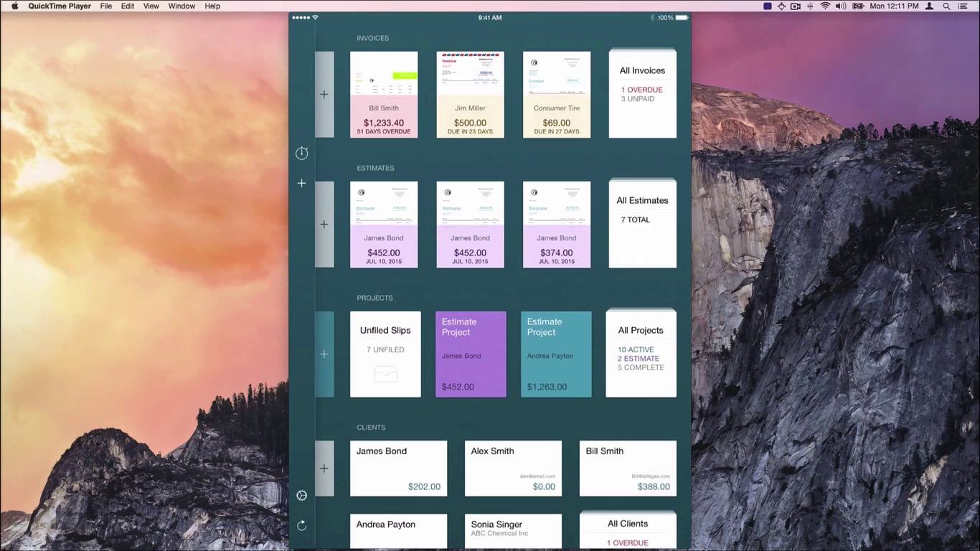Screen dimensions: 980x551
Task: Open the All Projects stack
Action: pyautogui.click(x=641, y=353)
